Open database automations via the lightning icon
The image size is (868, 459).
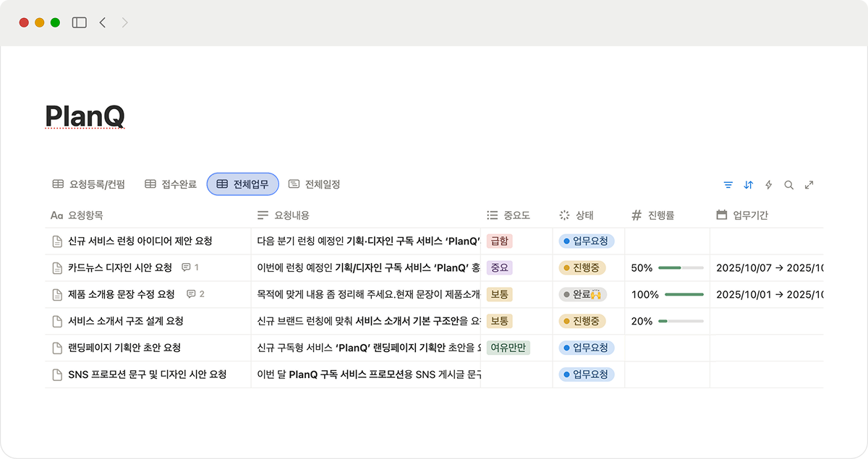coord(768,185)
